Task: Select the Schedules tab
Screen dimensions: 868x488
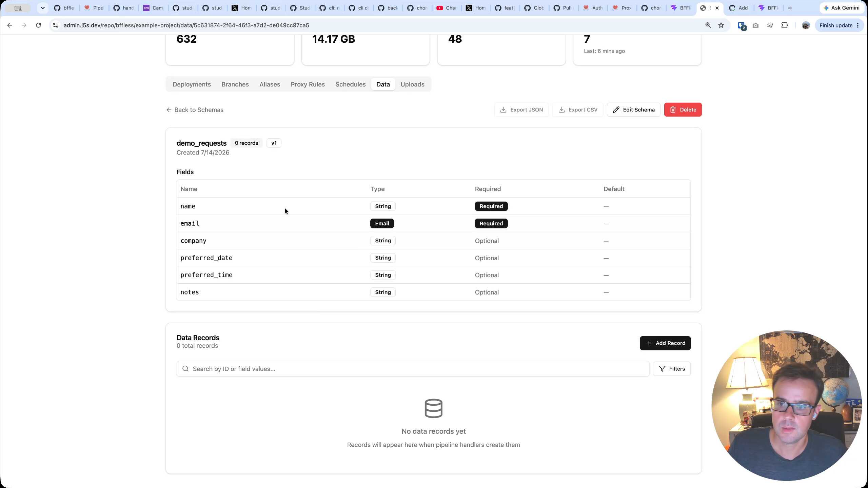Action: 350,84
